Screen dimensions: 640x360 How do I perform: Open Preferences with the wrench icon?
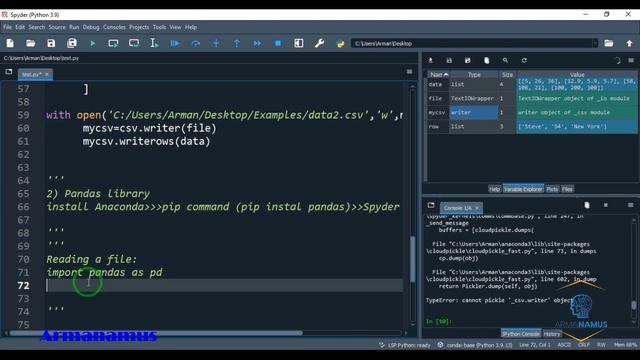click(320, 43)
